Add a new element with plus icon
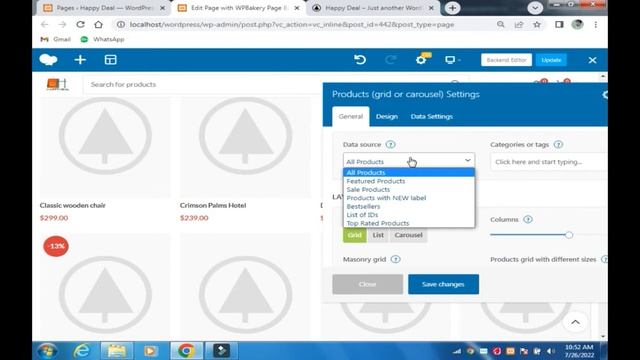 80,60
